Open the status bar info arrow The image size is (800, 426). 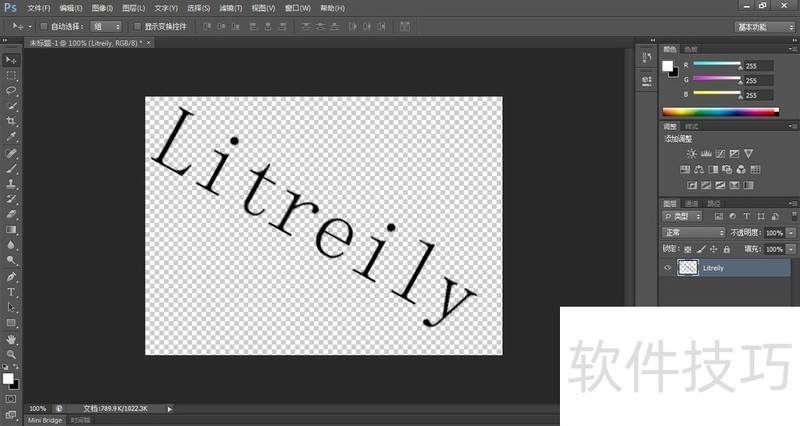pos(170,409)
